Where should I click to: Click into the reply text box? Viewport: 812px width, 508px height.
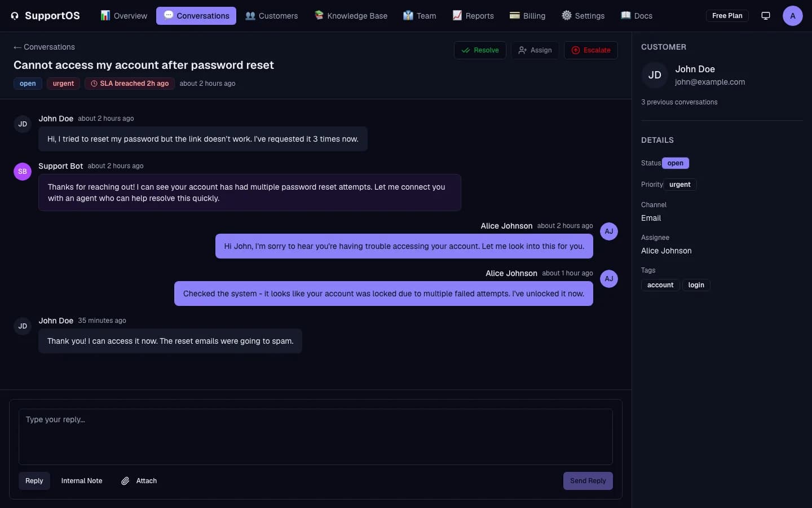pos(316,437)
